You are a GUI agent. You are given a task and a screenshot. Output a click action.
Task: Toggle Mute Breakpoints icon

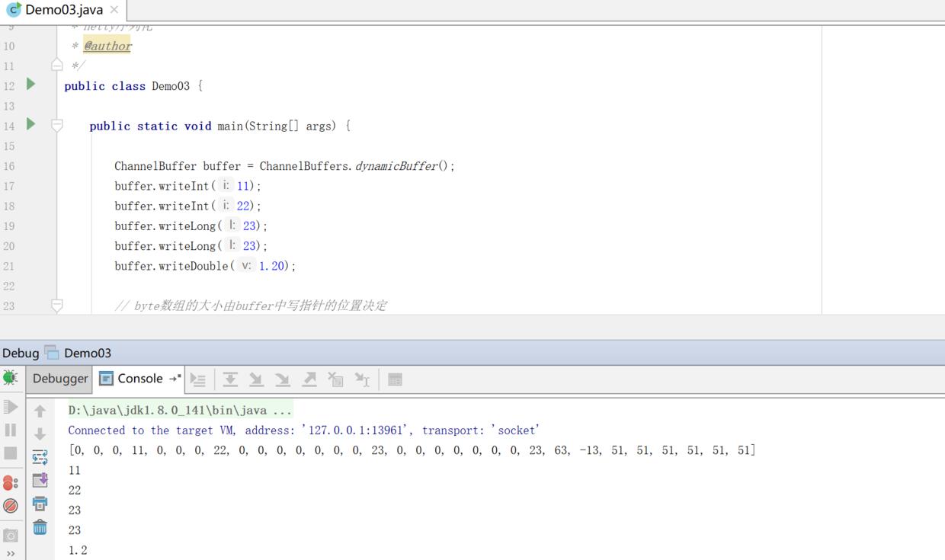click(10, 506)
